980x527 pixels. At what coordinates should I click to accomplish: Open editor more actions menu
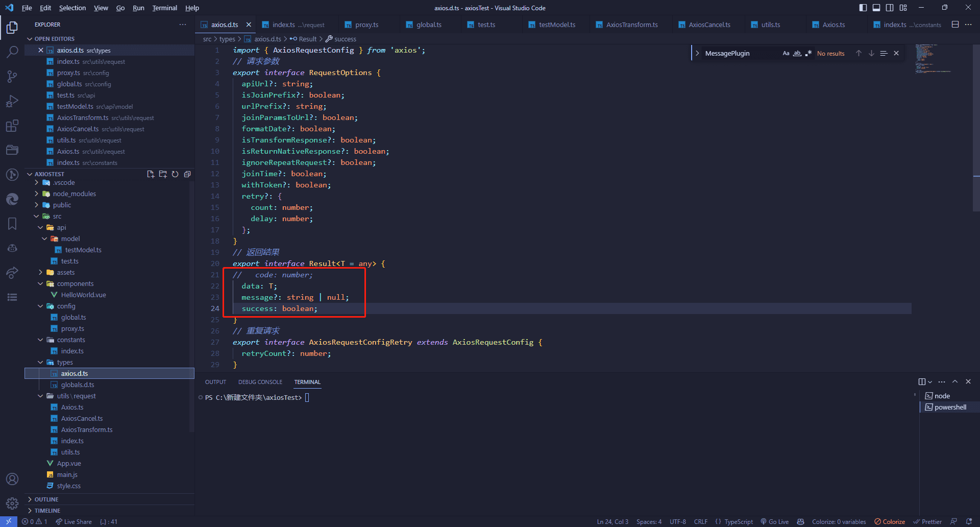click(x=968, y=25)
